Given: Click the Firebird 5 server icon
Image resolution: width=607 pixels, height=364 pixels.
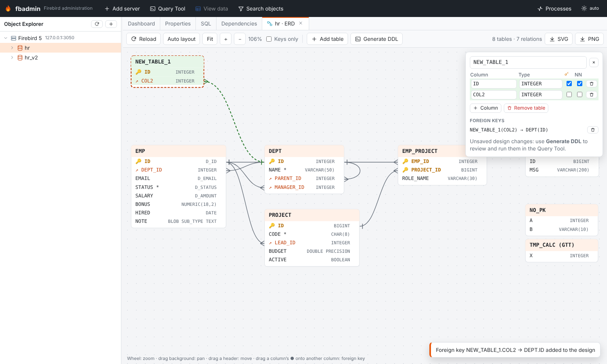Looking at the screenshot, I should tap(13, 38).
